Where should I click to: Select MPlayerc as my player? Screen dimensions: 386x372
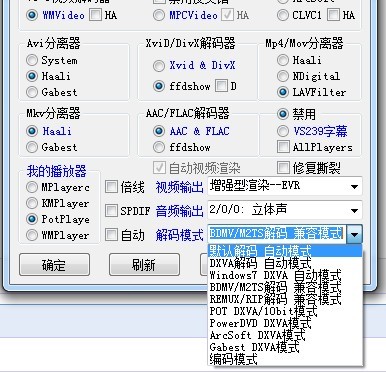(x=32, y=187)
